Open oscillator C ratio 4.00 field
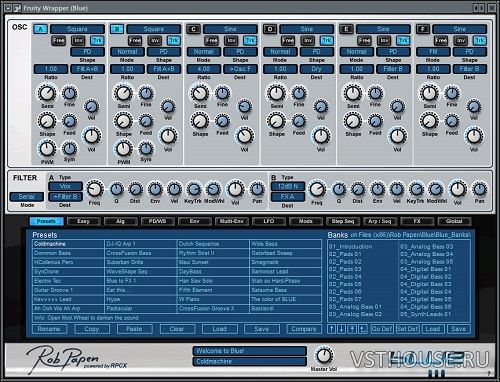This screenshot has width=500, height=382. tap(204, 69)
